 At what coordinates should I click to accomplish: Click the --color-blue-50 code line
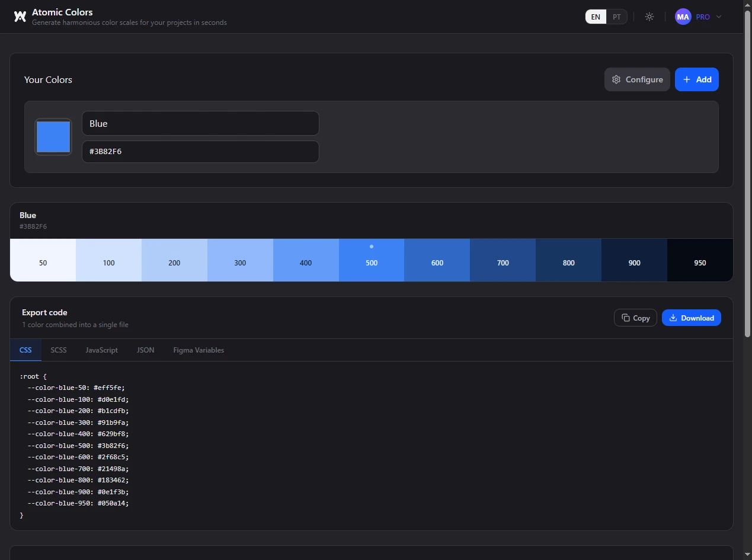pos(76,388)
